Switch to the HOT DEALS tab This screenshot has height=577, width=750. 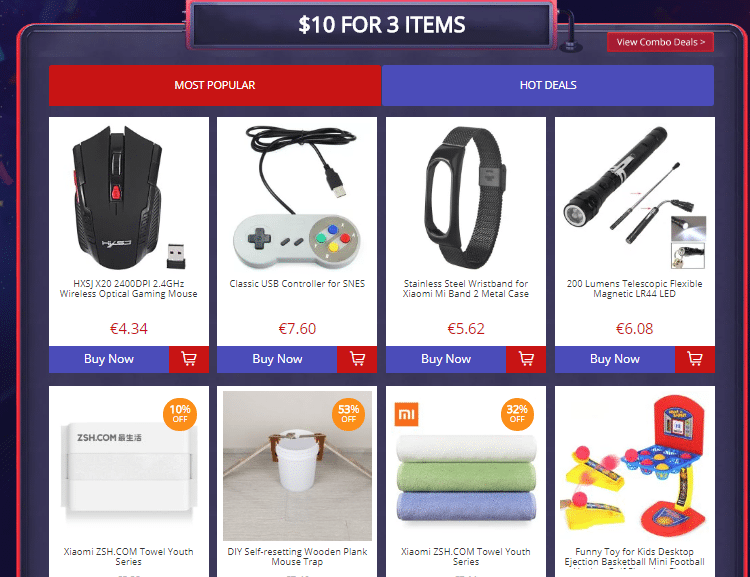coord(548,85)
